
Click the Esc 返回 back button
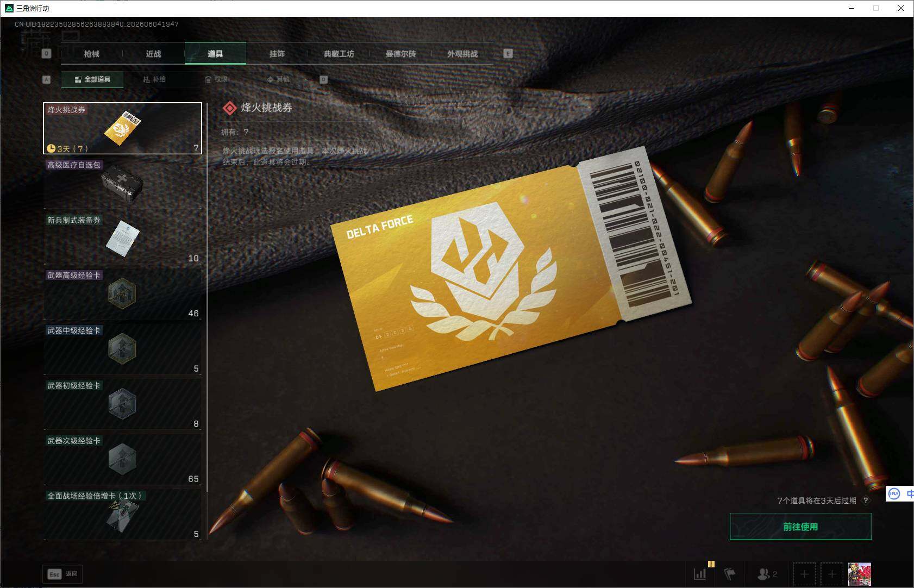click(x=63, y=574)
